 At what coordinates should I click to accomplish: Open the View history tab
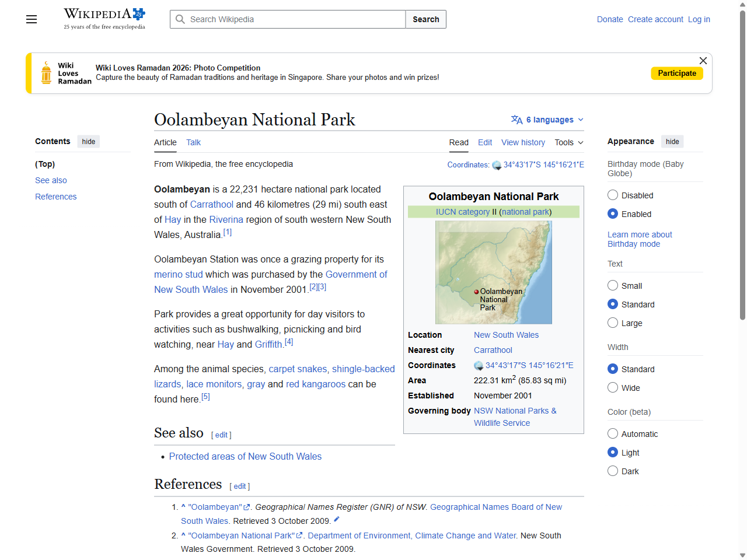(x=523, y=142)
